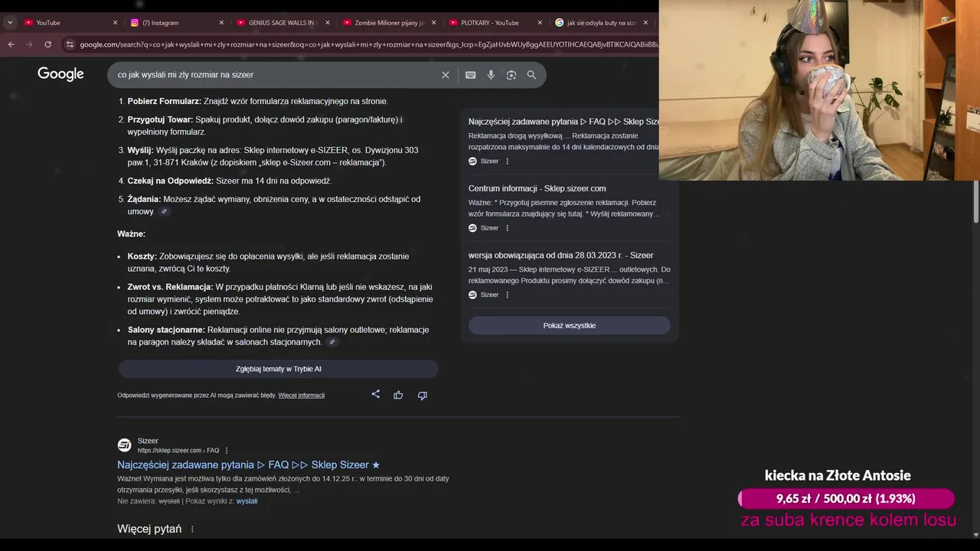Open the on-screen keyboard input tool
This screenshot has width=980, height=551.
(470, 75)
